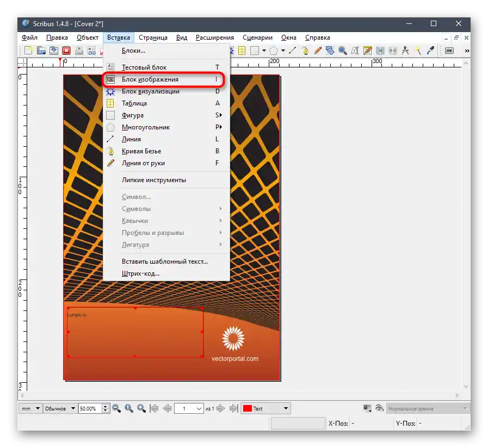Viewport: 488px width, 448px height.
Task: Select the Edit frame contents tool
Action: click(355, 51)
